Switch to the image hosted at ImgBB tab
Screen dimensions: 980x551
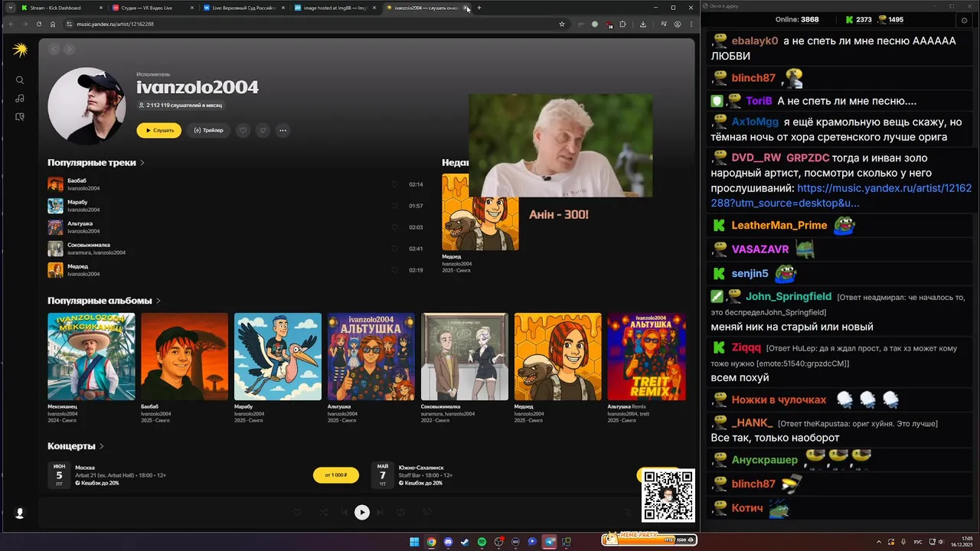coord(335,8)
